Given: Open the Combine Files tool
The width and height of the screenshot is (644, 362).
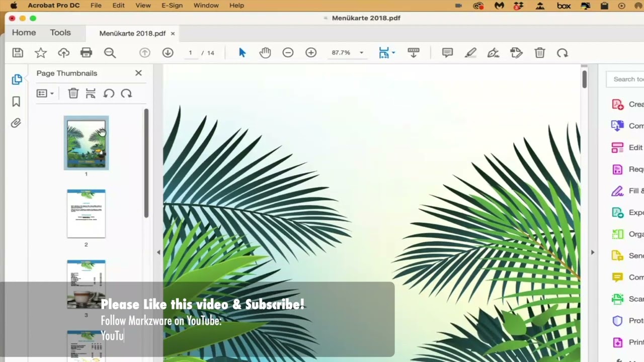Looking at the screenshot, I should pos(627,126).
